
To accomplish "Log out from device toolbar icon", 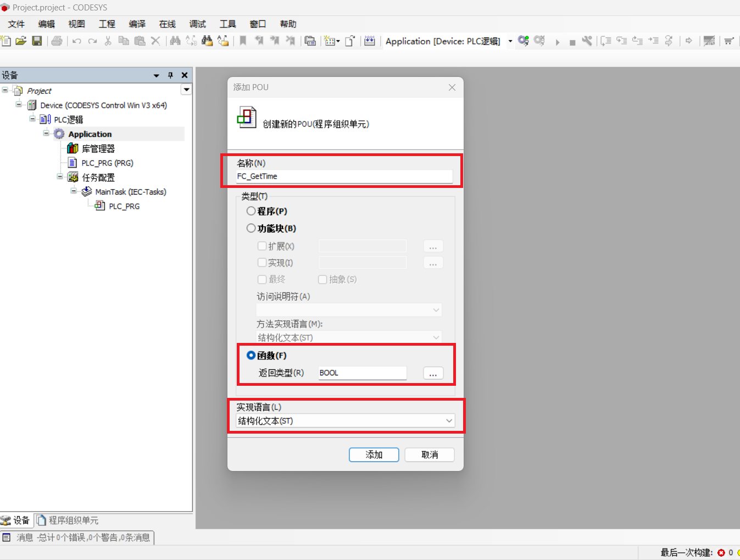I will point(539,41).
